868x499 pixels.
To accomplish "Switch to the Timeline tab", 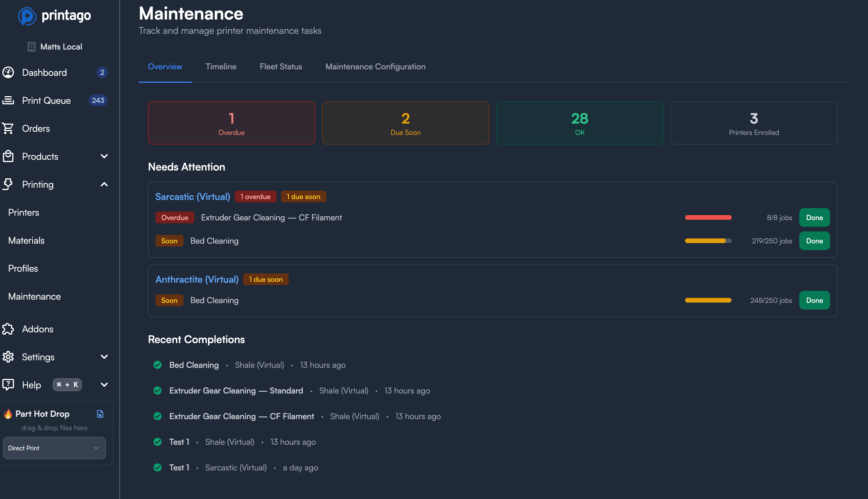I will click(x=221, y=66).
